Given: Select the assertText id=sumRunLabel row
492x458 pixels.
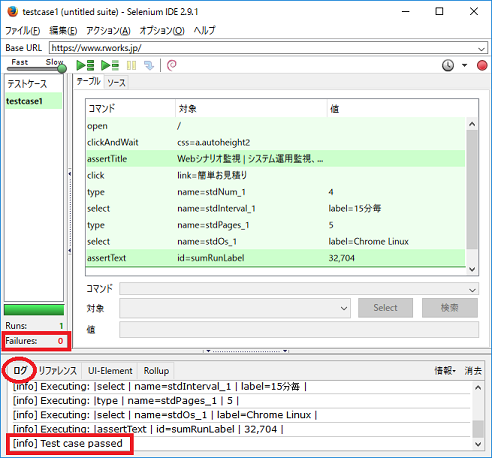Looking at the screenshot, I should pos(275,258).
